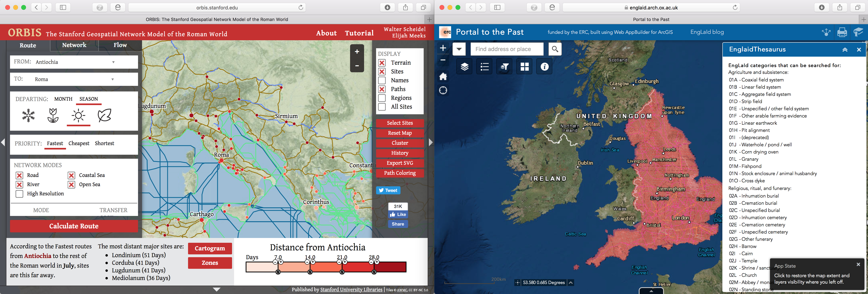Toggle the Coastal Sea network mode
The height and width of the screenshot is (294, 868).
point(71,175)
